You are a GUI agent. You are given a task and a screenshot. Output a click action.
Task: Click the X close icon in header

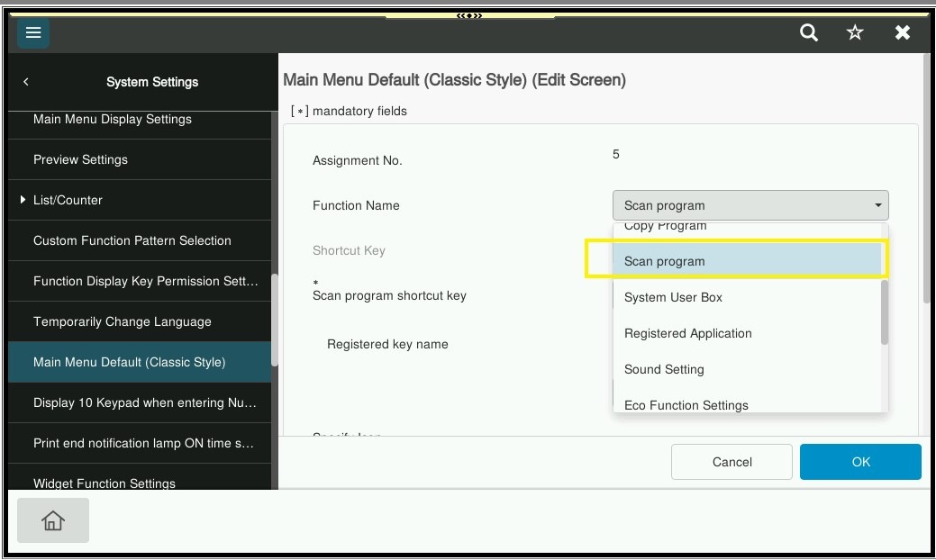(x=902, y=33)
